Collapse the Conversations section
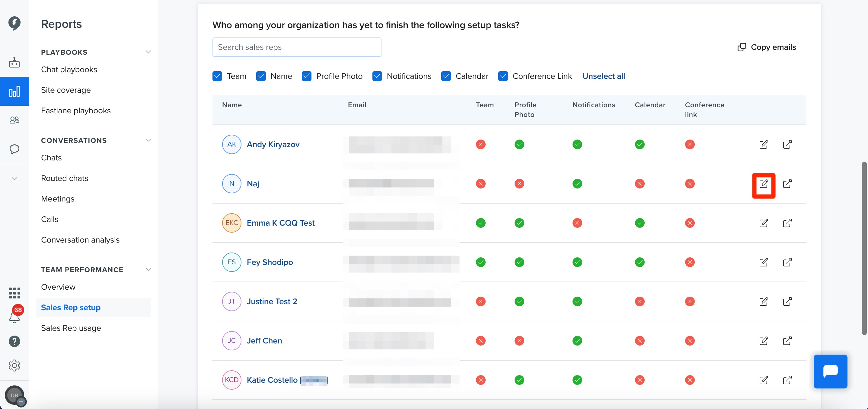The height and width of the screenshot is (409, 868). tap(148, 140)
